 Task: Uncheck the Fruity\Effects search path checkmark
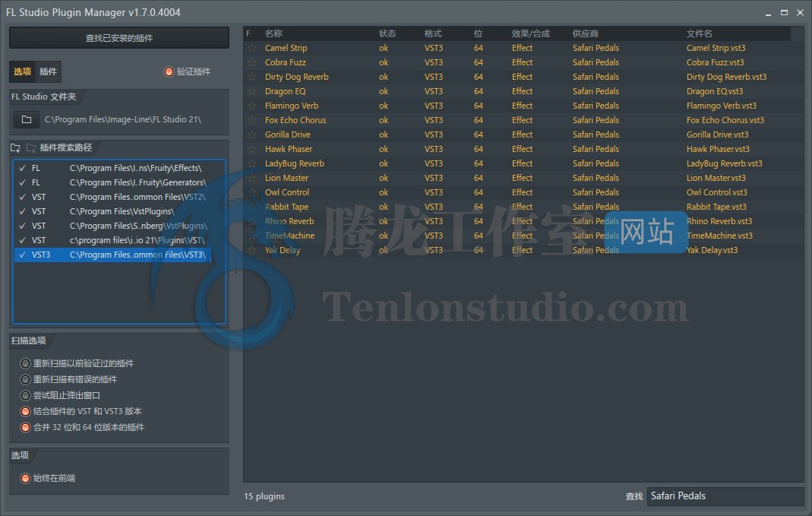(22, 168)
